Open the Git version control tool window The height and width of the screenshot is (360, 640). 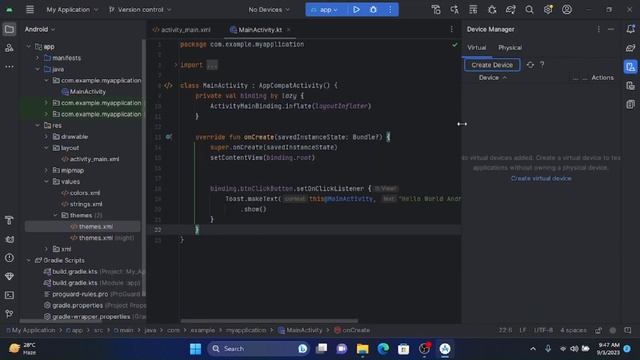click(9, 313)
